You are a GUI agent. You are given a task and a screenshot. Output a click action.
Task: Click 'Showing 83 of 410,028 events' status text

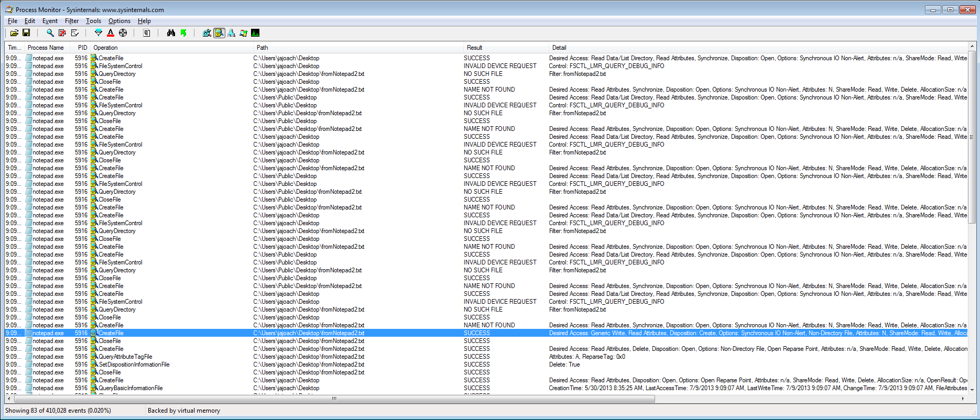pyautogui.click(x=59, y=411)
